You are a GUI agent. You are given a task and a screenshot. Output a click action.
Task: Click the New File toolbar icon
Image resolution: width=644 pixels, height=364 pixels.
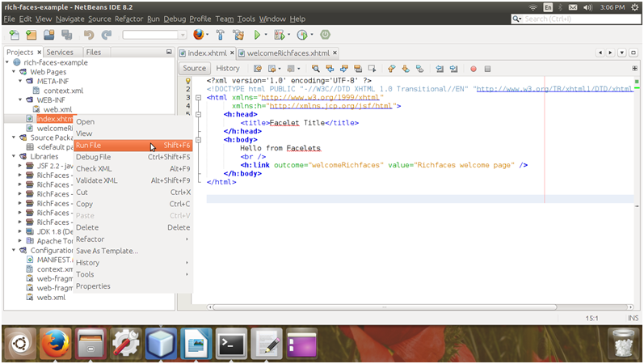click(x=15, y=35)
